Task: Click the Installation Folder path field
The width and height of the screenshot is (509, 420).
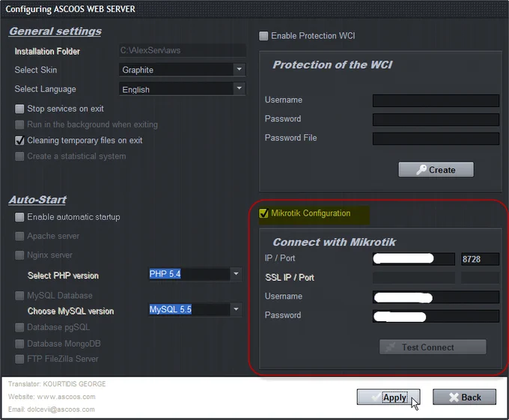Action: click(183, 51)
